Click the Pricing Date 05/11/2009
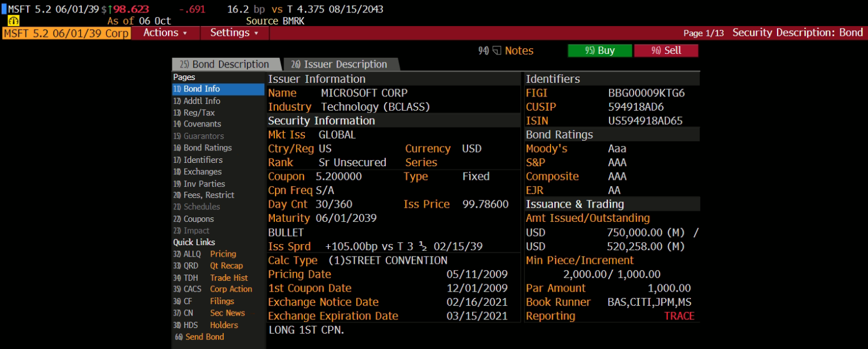 coord(477,274)
